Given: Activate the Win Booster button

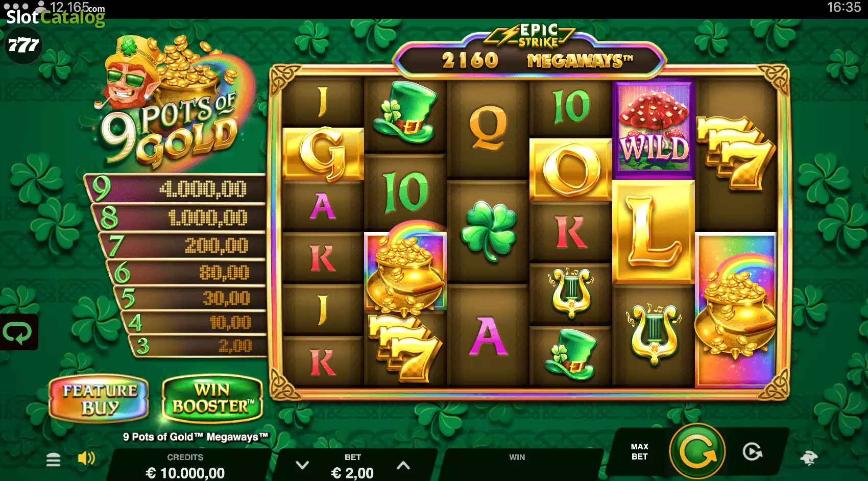Looking at the screenshot, I should 212,399.
